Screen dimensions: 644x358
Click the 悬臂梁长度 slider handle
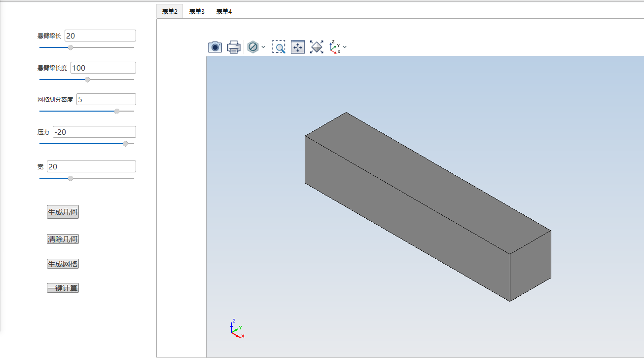[87, 80]
